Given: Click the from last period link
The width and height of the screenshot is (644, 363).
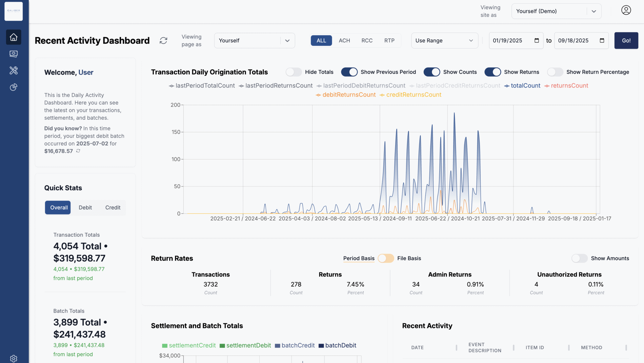Looking at the screenshot, I should coord(73,278).
